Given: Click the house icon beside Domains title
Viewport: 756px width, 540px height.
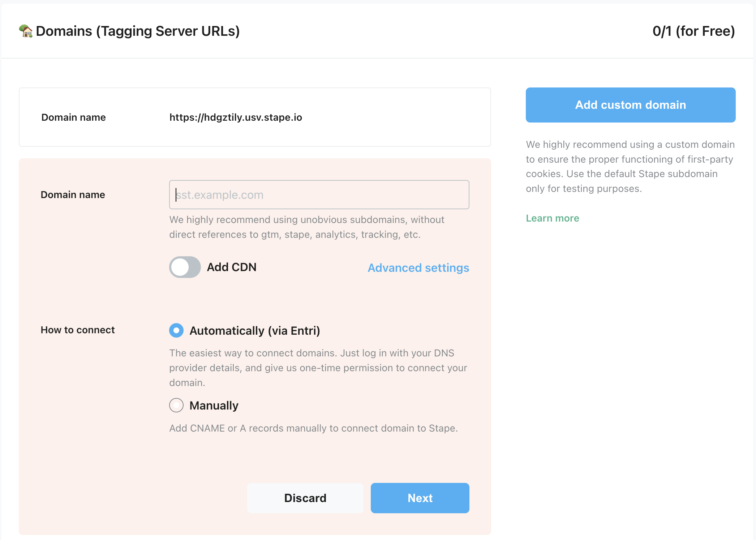Looking at the screenshot, I should (x=26, y=31).
